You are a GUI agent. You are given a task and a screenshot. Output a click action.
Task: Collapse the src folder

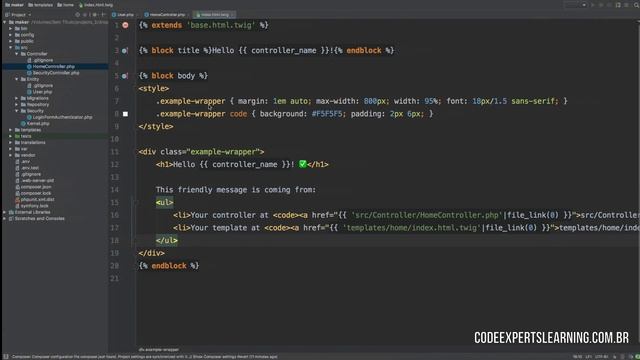tap(11, 47)
